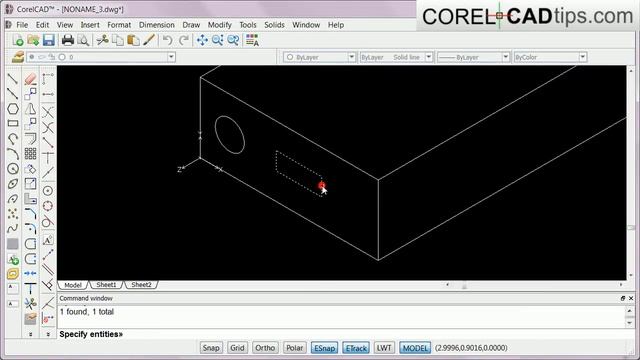Viewport: 640px width, 360px height.
Task: Click the Paste clipboard icon
Action: 133,40
